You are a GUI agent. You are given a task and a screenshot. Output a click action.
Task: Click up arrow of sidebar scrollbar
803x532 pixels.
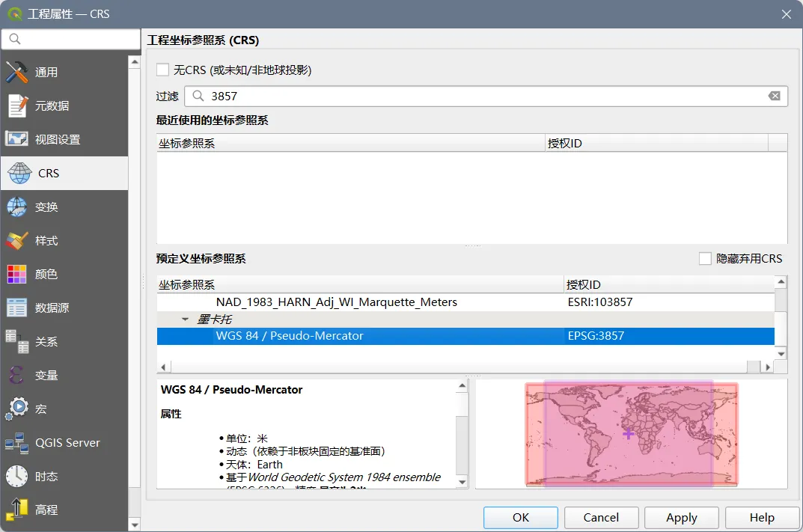pos(135,62)
